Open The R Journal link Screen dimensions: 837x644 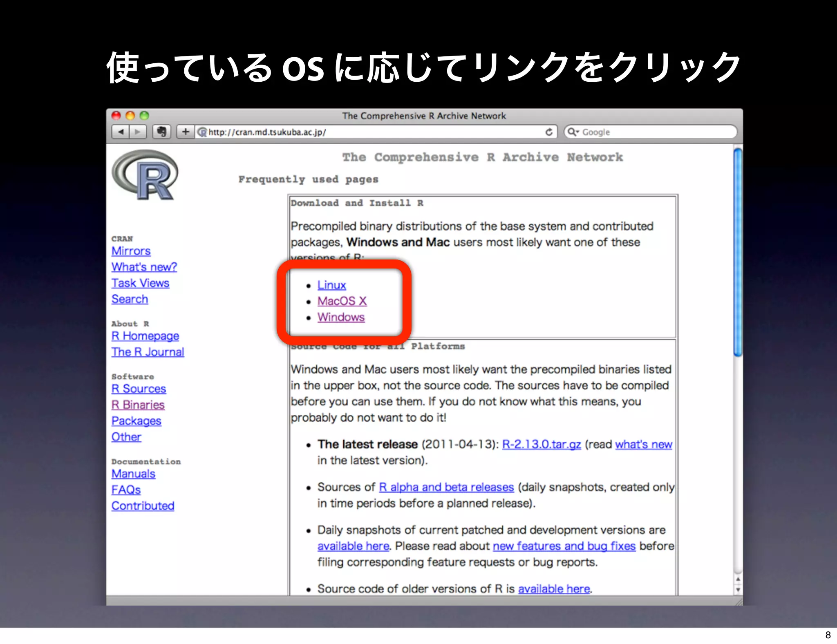click(148, 352)
